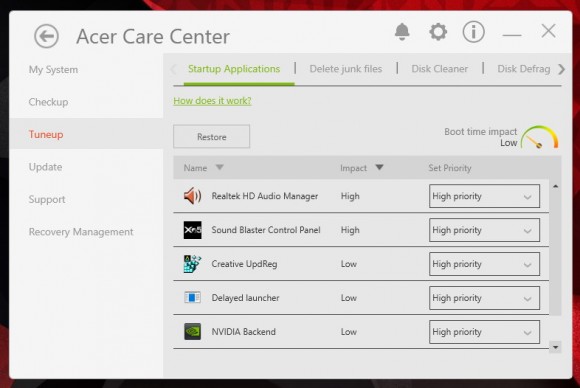Viewport: 580px width, 388px height.
Task: Open My System in the sidebar
Action: (x=53, y=70)
